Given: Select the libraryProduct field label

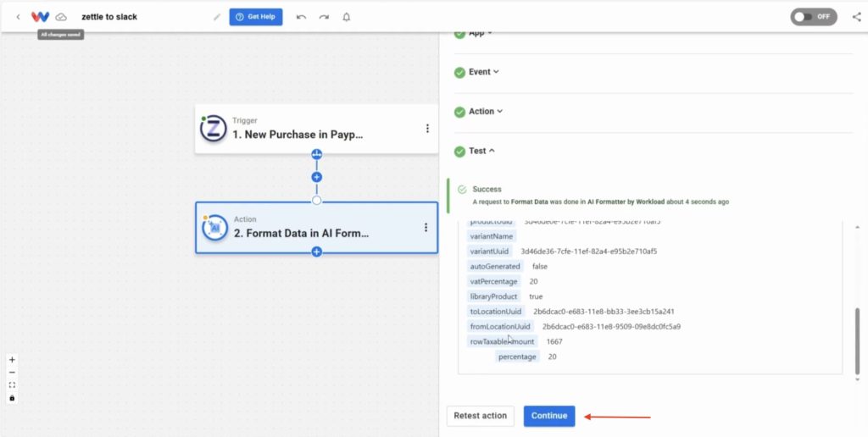Looking at the screenshot, I should [x=494, y=296].
